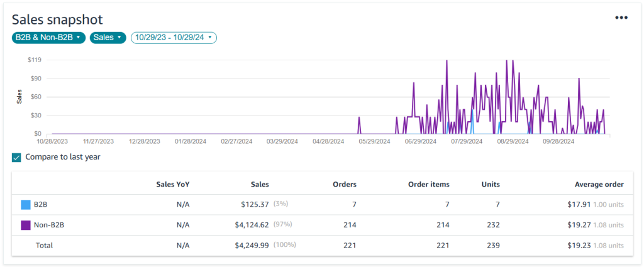Screen dimensions: 644x267
Task: Click the Average order column header
Action: [598, 184]
